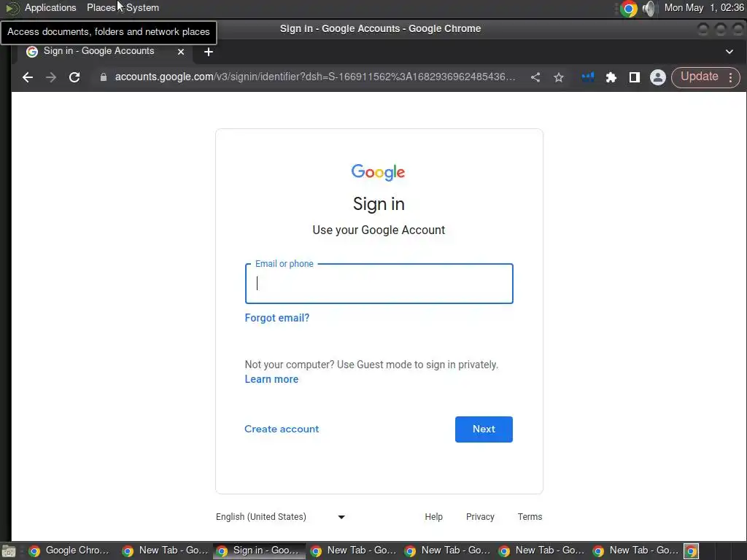Viewport: 747px width, 560px height.
Task: Click Create account
Action: [282, 429]
